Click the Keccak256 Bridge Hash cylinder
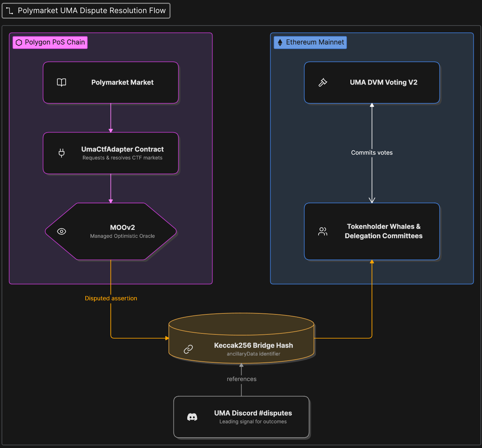This screenshot has height=448, width=482. pyautogui.click(x=242, y=338)
